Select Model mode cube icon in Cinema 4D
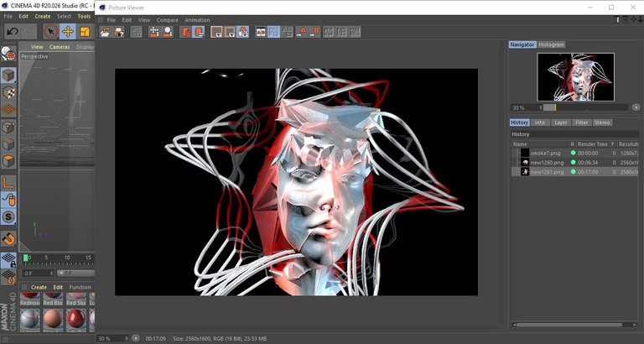This screenshot has height=344, width=644. click(8, 76)
